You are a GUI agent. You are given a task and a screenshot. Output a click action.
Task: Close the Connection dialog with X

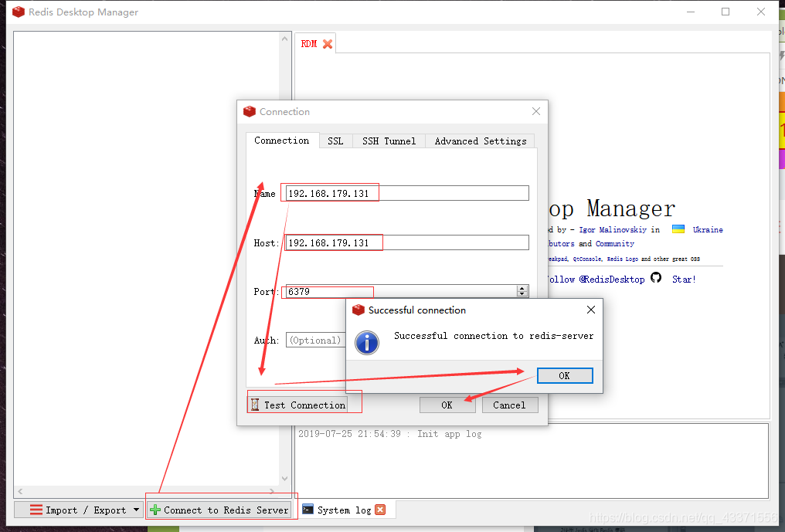tap(536, 111)
